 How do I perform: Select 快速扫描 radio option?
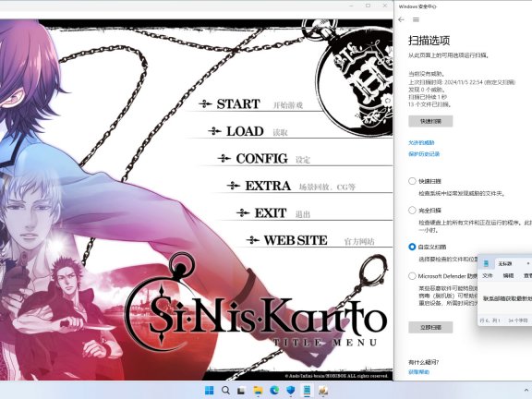coord(412,181)
